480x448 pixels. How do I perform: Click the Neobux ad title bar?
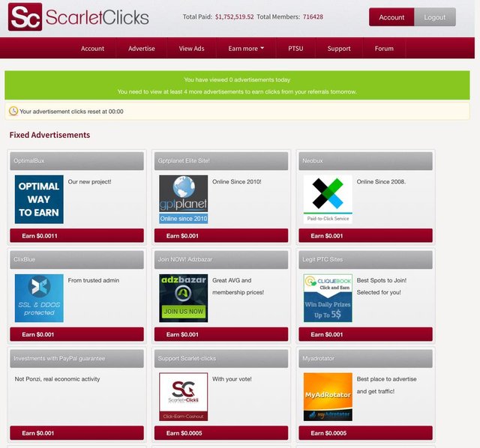click(x=365, y=161)
